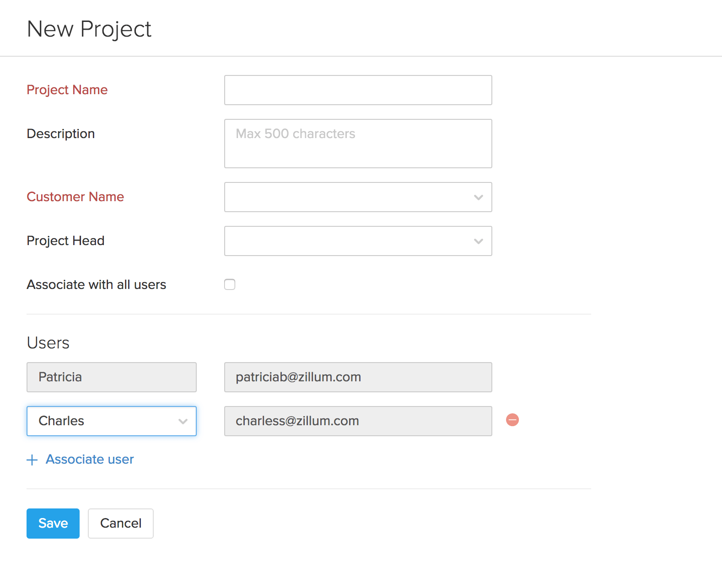This screenshot has height=588, width=722.
Task: Focus the Project Name input field
Action: 358,90
